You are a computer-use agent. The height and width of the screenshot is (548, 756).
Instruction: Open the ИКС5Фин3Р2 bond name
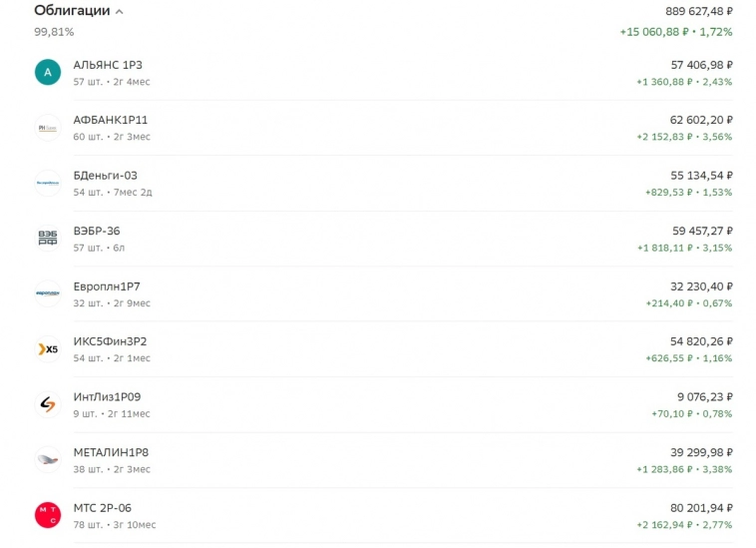[x=110, y=341]
